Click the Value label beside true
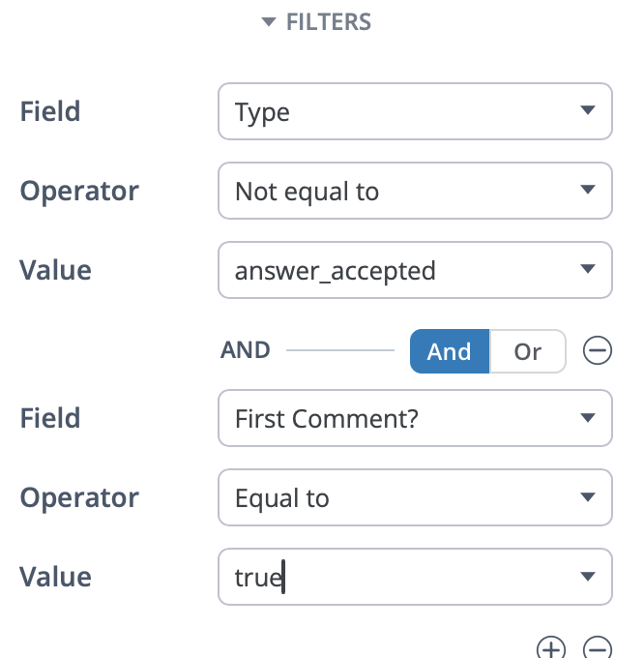 [x=55, y=577]
